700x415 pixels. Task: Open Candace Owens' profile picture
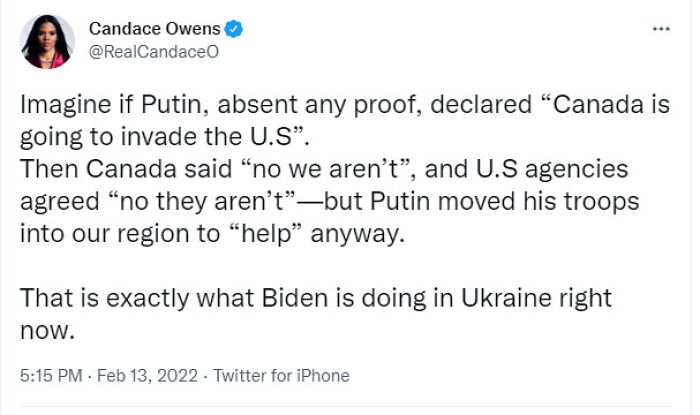point(47,42)
